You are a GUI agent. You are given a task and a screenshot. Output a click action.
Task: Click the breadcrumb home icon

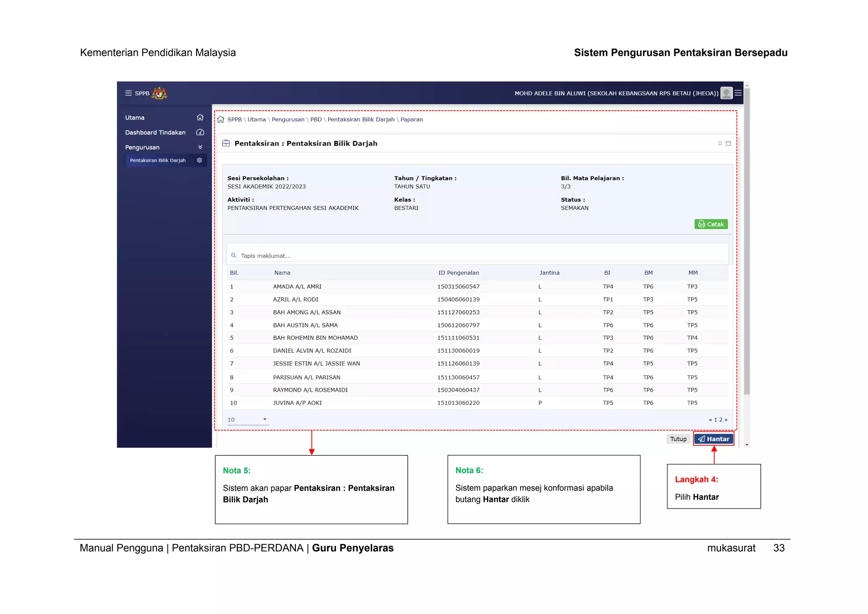click(221, 120)
